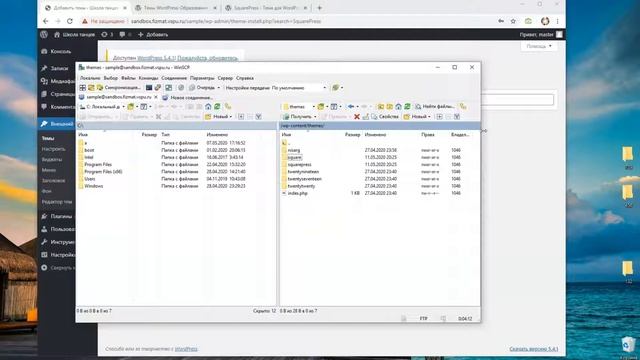This screenshot has width=640, height=360.
Task: Open the local open-directory folder icon
Action: pyautogui.click(x=132, y=107)
